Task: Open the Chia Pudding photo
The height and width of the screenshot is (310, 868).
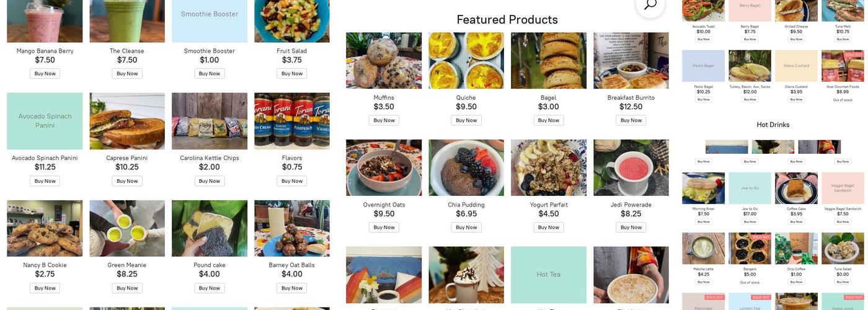Action: 466,167
